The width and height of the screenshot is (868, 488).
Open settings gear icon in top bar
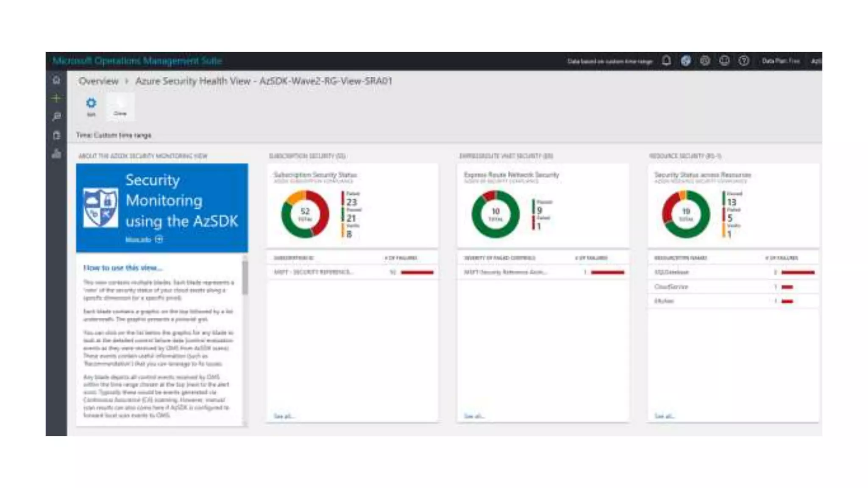pos(705,61)
